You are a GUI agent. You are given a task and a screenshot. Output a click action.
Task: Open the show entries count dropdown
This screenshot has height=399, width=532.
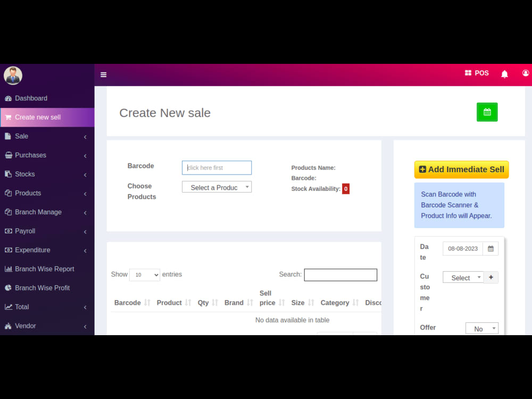pyautogui.click(x=145, y=275)
